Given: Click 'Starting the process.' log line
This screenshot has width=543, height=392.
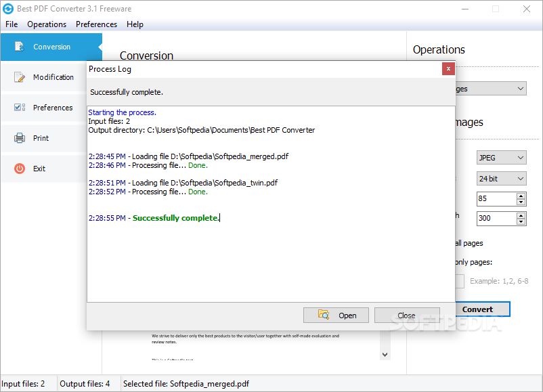Looking at the screenshot, I should (123, 112).
